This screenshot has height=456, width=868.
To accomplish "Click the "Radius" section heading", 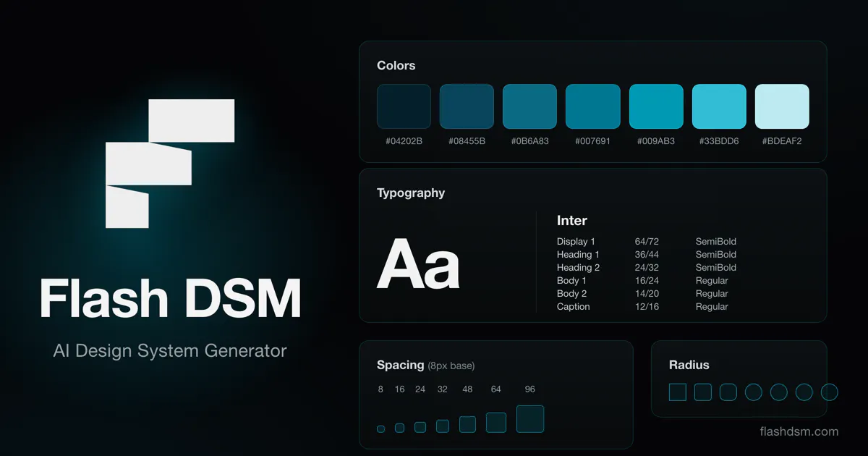I will click(689, 365).
